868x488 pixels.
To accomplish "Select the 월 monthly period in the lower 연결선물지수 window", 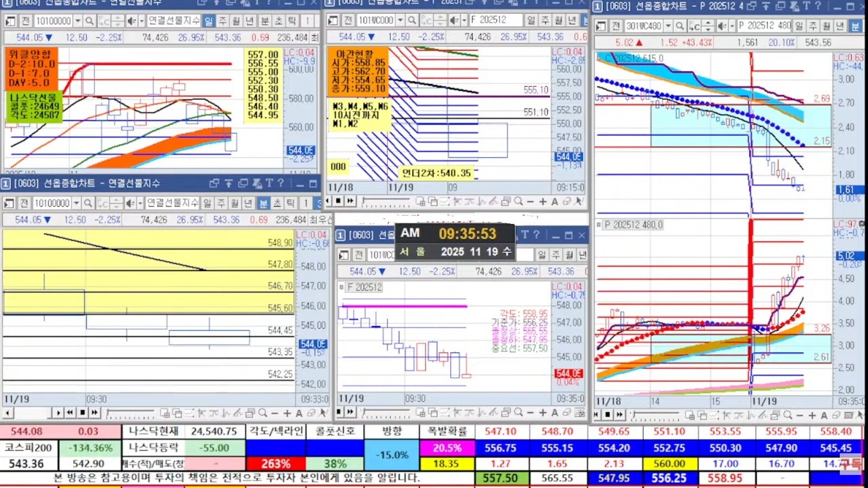I will point(234,203).
